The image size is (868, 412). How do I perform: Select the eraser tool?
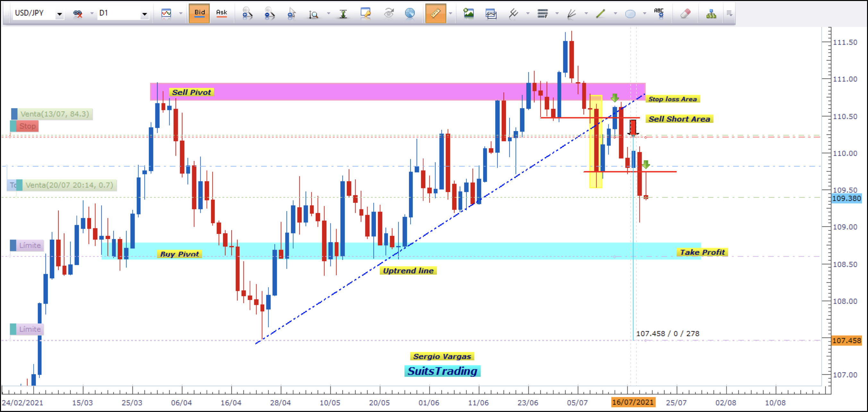pyautogui.click(x=685, y=13)
